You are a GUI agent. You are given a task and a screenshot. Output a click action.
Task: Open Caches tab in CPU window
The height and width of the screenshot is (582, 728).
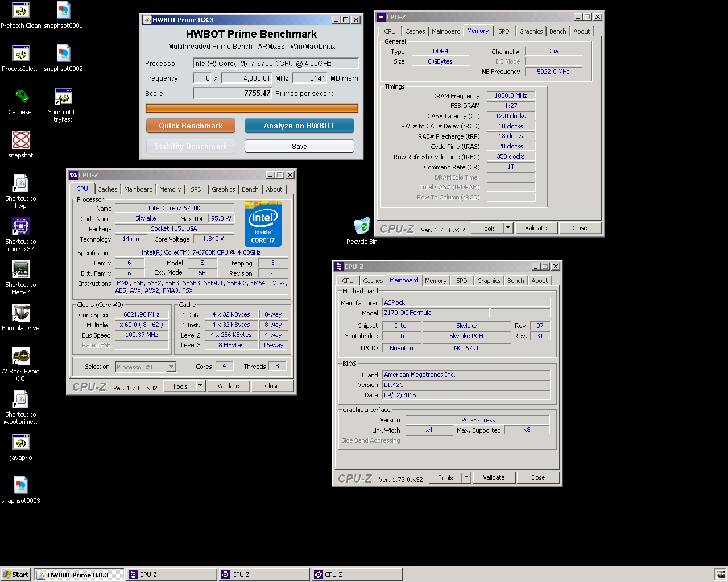(x=107, y=189)
